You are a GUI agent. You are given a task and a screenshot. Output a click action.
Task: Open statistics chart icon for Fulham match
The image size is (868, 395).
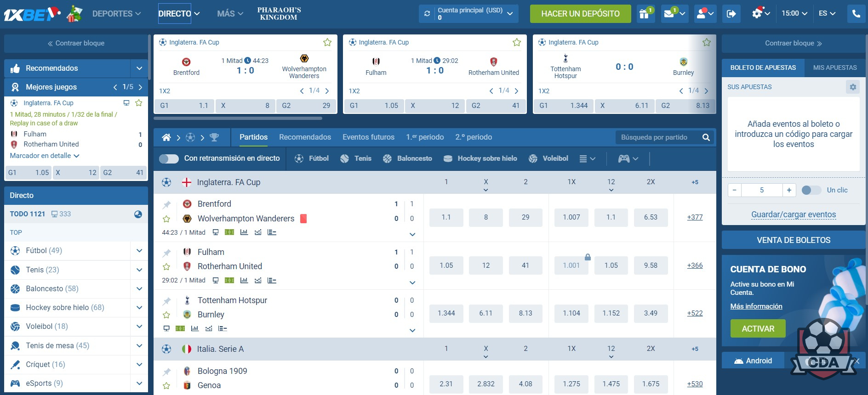pos(244,281)
